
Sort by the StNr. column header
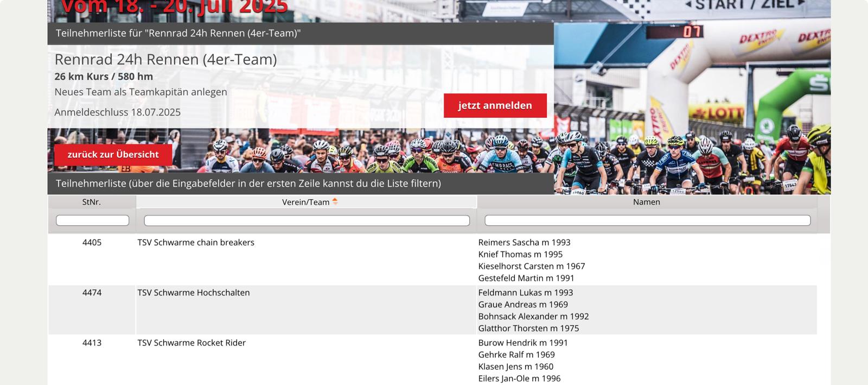92,202
